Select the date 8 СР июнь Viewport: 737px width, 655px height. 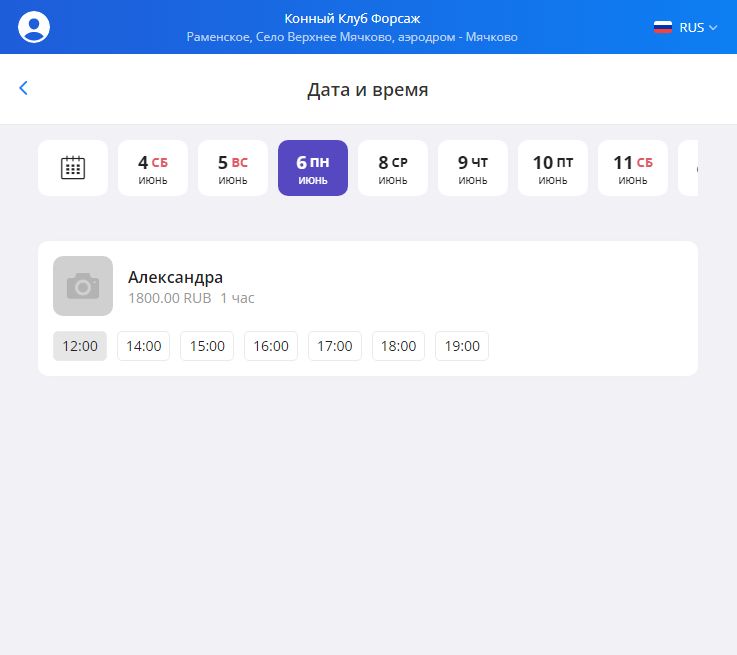(x=393, y=168)
